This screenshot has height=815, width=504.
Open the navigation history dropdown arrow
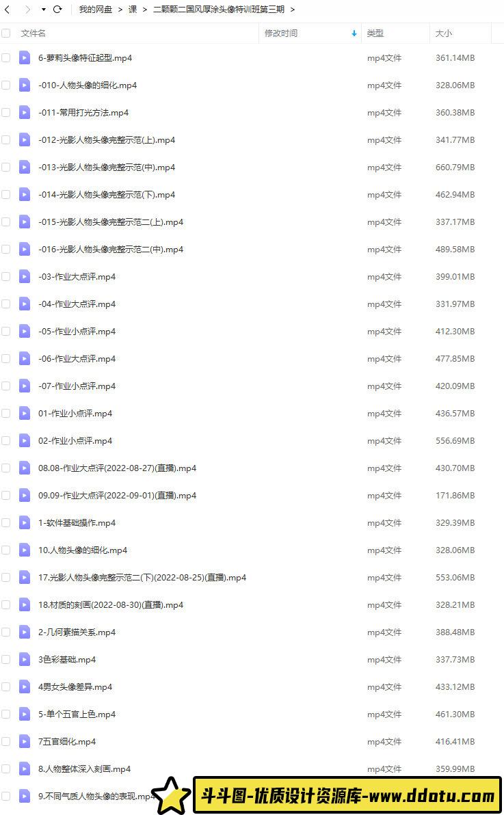point(43,10)
